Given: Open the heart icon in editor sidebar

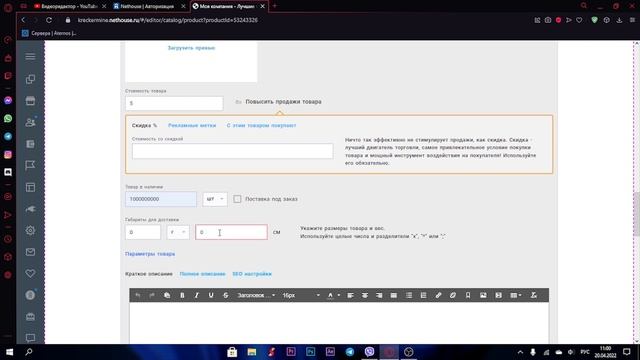Looking at the screenshot, I should 30,273.
